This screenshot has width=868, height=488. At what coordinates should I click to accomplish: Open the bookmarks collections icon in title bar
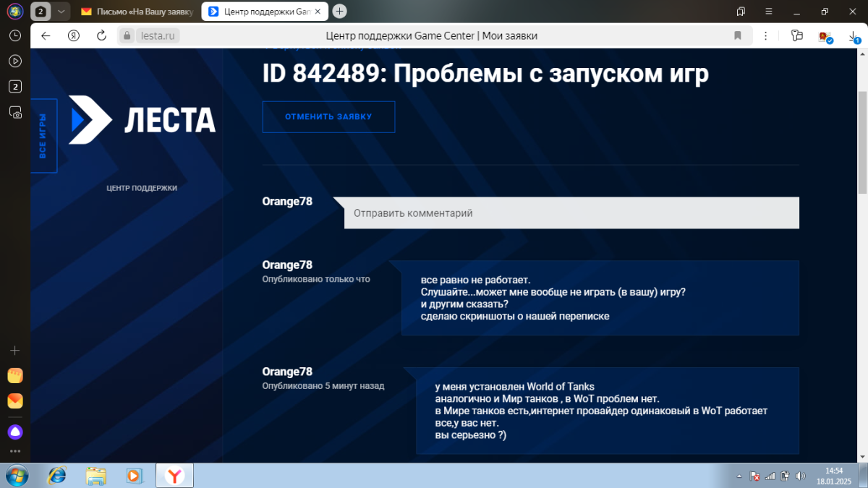(x=741, y=12)
